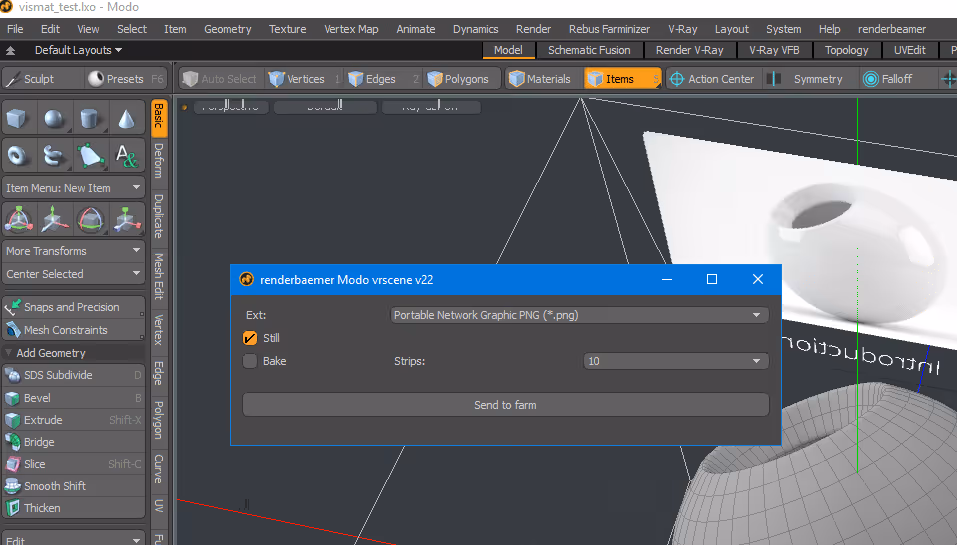Open the Strips count dropdown
The width and height of the screenshot is (957, 545).
(x=676, y=361)
